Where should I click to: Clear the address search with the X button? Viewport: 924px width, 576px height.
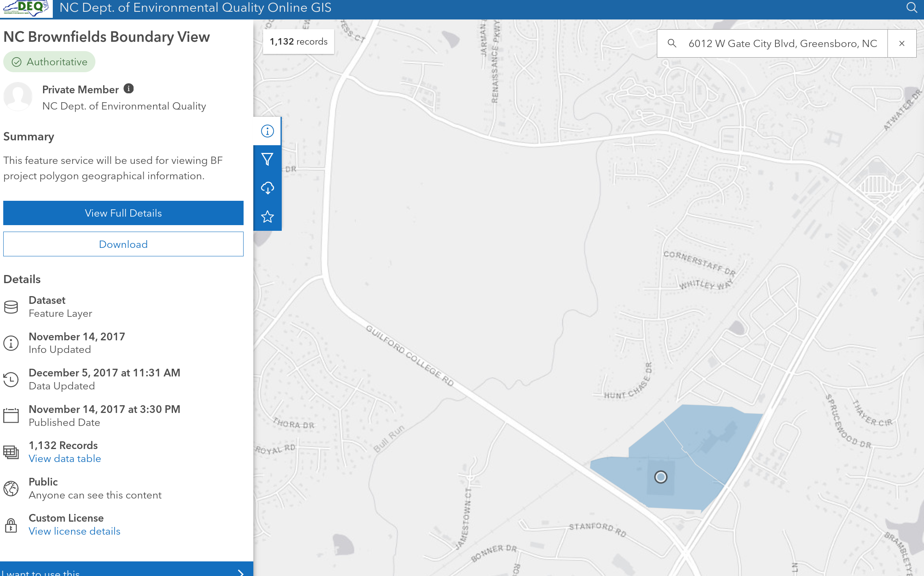(902, 43)
